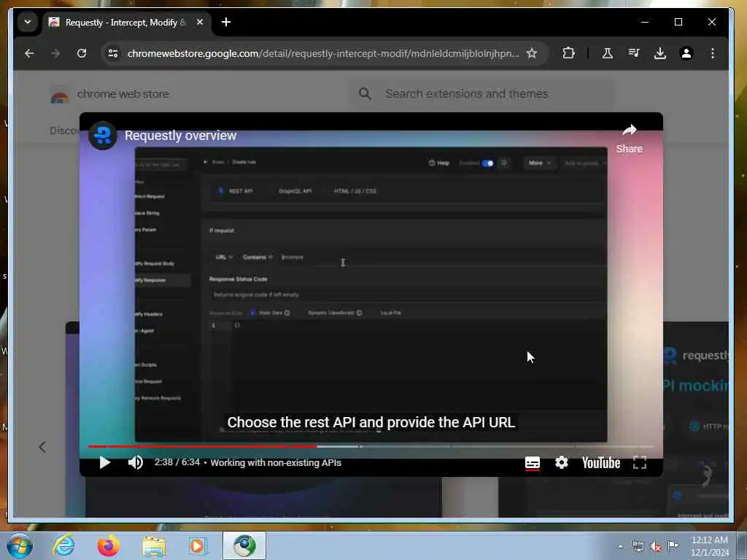This screenshot has width=747, height=560.
Task: Click the muted volume tray icon
Action: click(x=656, y=546)
